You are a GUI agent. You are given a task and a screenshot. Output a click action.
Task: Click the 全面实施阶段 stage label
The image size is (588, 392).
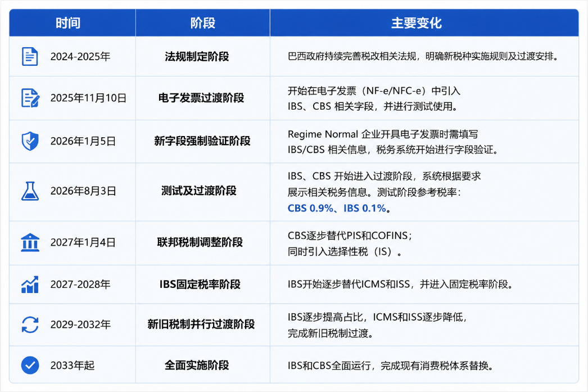(x=197, y=365)
